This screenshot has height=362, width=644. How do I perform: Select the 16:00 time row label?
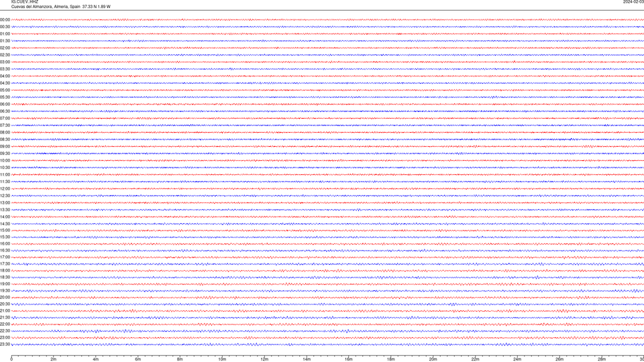(x=5, y=244)
